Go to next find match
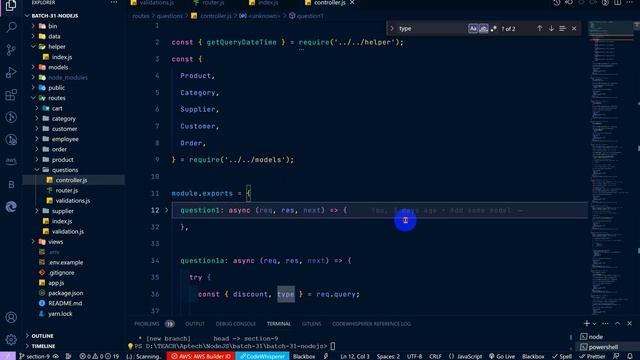Image resolution: width=640 pixels, height=360 pixels. tap(551, 29)
